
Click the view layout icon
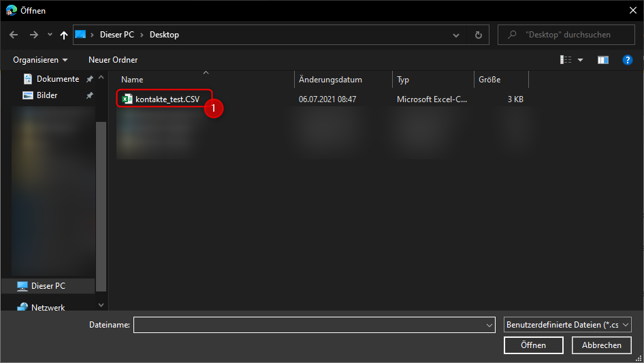point(566,60)
